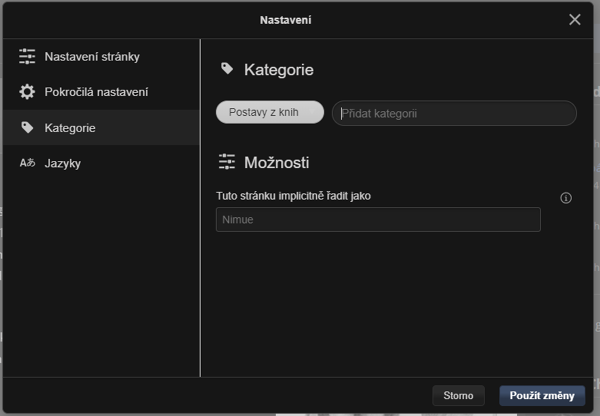
Task: Click the info icon next to sort field
Action: (566, 198)
